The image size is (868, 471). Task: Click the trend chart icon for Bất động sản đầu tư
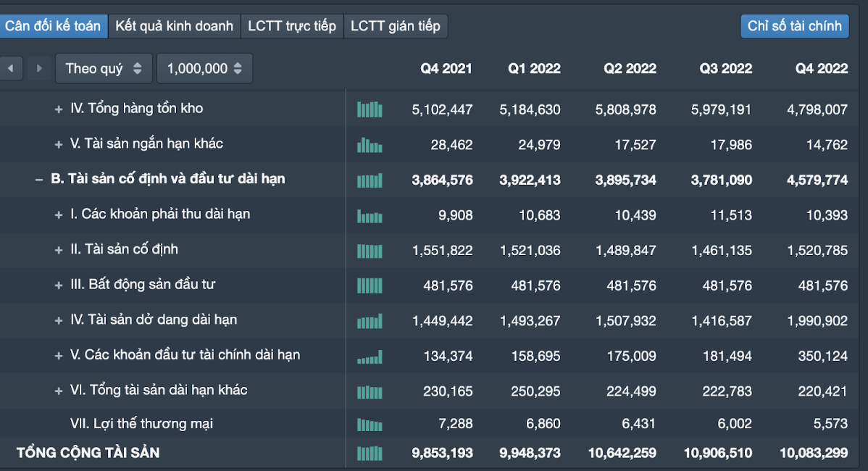(x=370, y=285)
